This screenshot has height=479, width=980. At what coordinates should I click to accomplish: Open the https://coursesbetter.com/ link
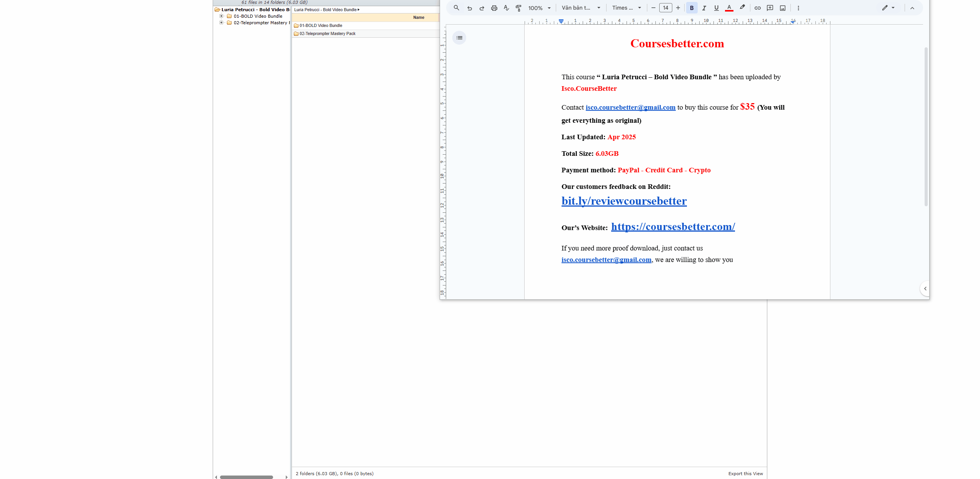673,227
